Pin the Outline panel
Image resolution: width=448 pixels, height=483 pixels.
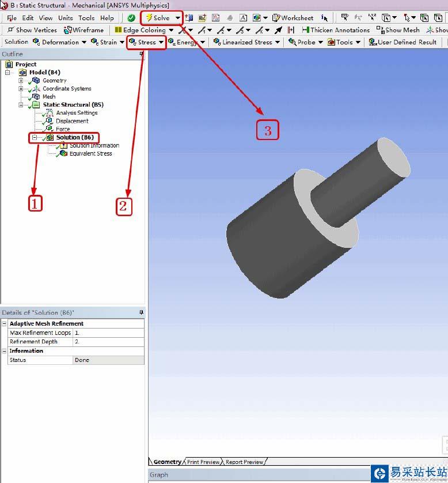coord(141,54)
